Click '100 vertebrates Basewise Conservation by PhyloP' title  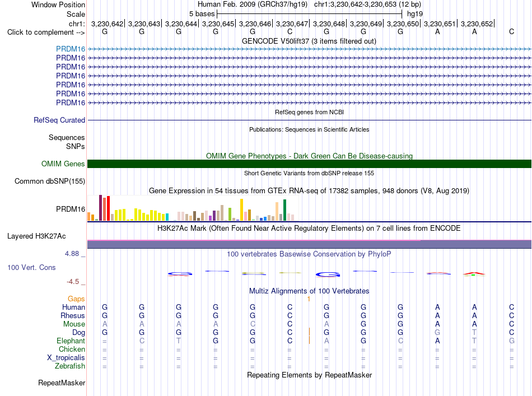coord(309,254)
